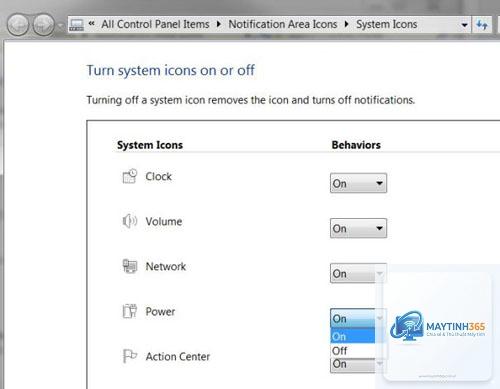Click the Forward navigation arrow button
Viewport: 500px width, 389px height.
[44, 25]
